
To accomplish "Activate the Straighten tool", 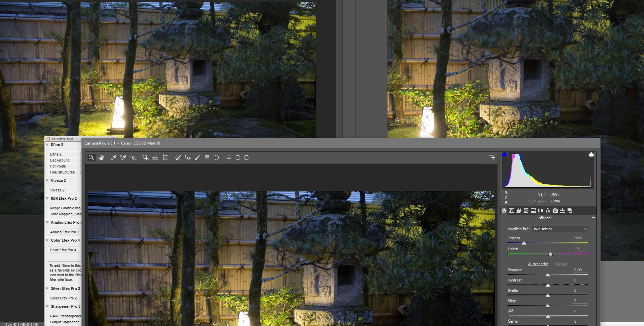I will click(155, 158).
